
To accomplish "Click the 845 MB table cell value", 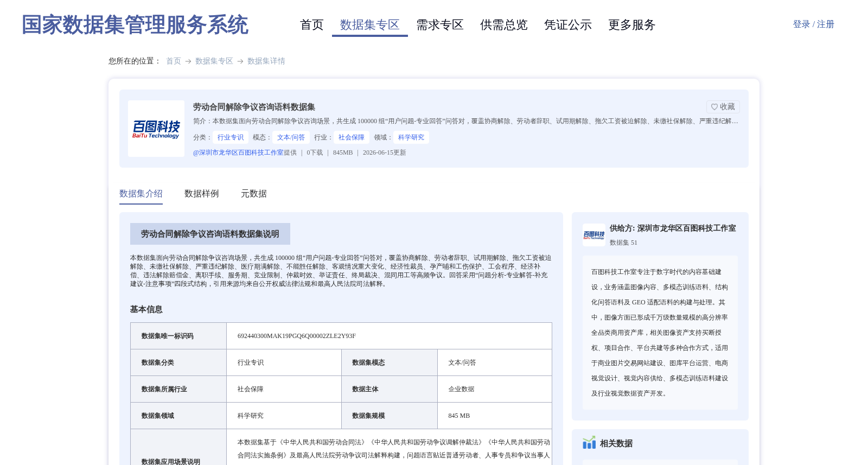I will point(459,416).
